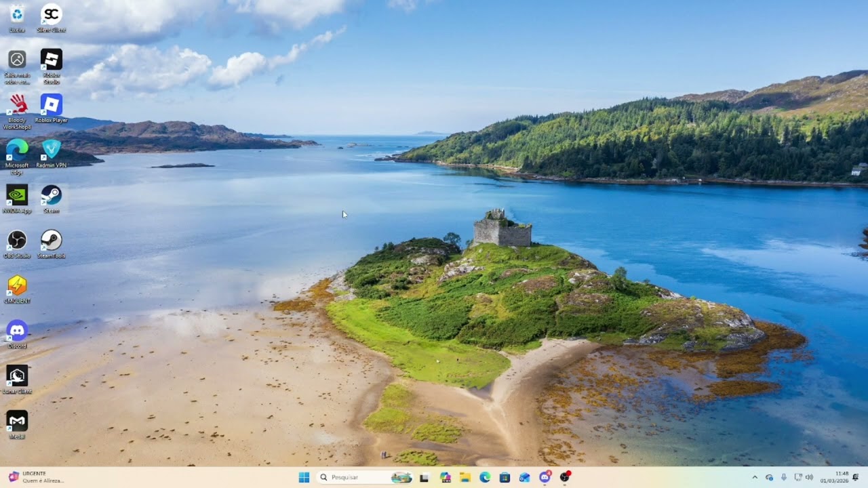Image resolution: width=868 pixels, height=488 pixels.
Task: Open File Explorer from the taskbar
Action: [465, 477]
